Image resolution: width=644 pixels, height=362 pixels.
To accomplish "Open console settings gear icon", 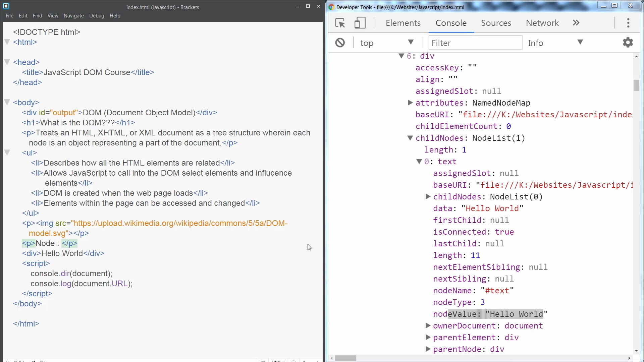I will point(628,43).
